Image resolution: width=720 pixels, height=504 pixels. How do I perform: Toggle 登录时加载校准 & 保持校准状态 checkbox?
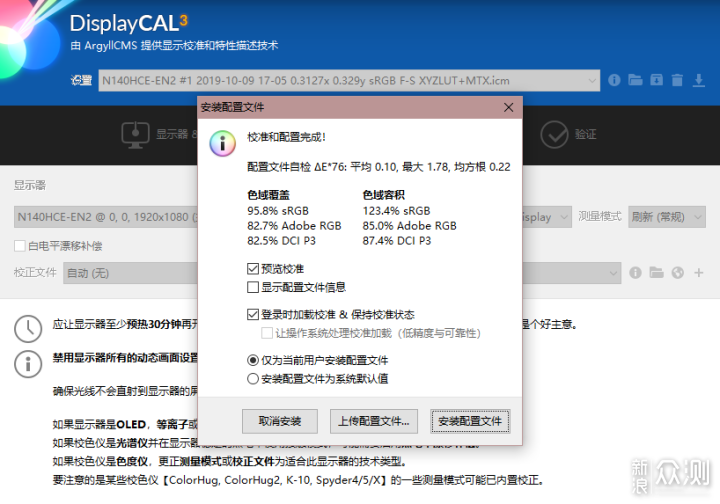coord(252,314)
